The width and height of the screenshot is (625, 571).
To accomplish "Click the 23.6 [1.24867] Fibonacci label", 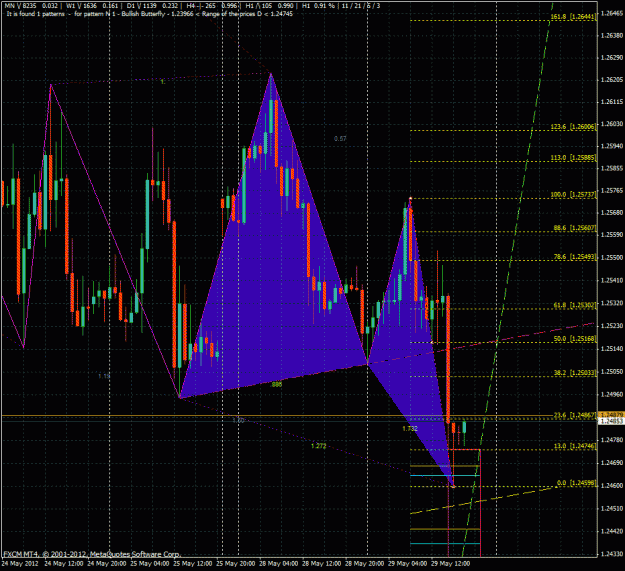I will point(575,415).
